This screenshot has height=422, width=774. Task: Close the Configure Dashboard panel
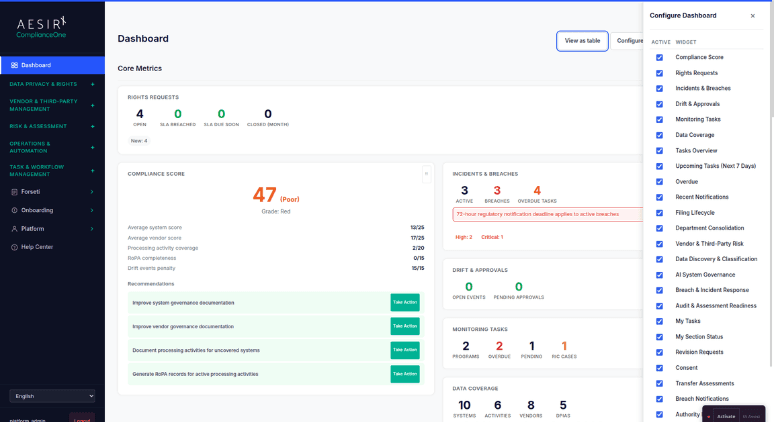[753, 16]
